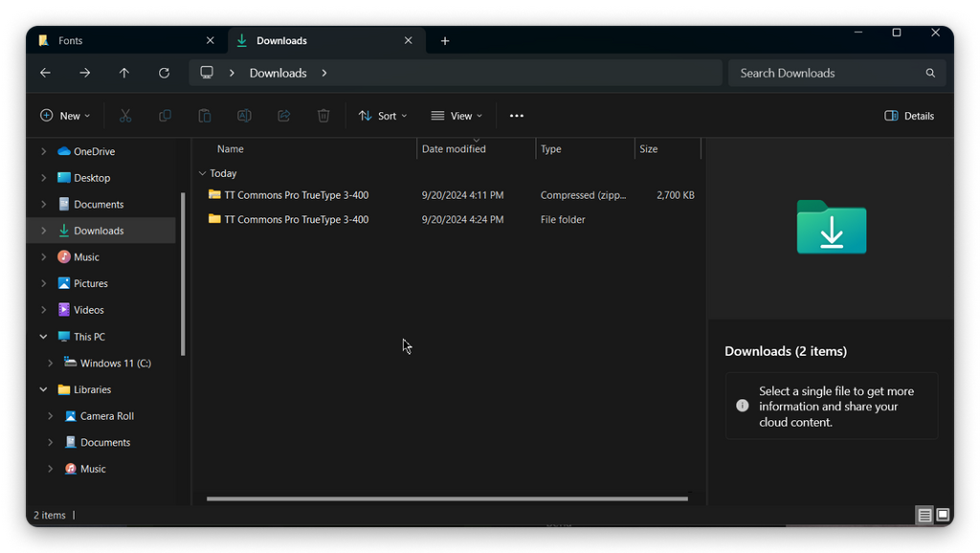This screenshot has width=980, height=553.
Task: Click the Search Downloads input field
Action: tap(823, 73)
